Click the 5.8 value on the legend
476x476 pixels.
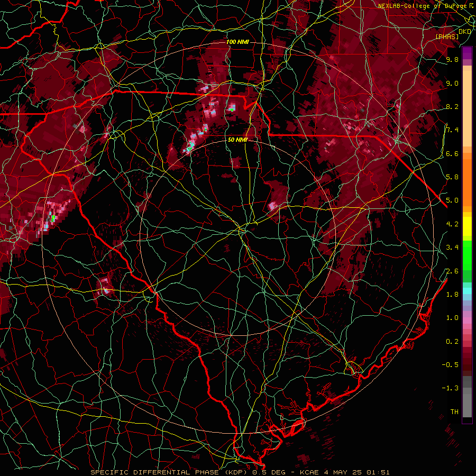point(452,177)
